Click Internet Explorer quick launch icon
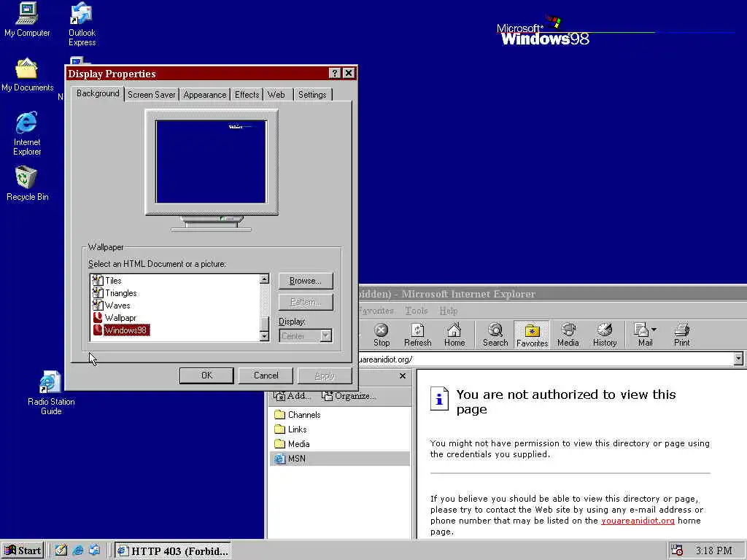The image size is (747, 560). 77,550
